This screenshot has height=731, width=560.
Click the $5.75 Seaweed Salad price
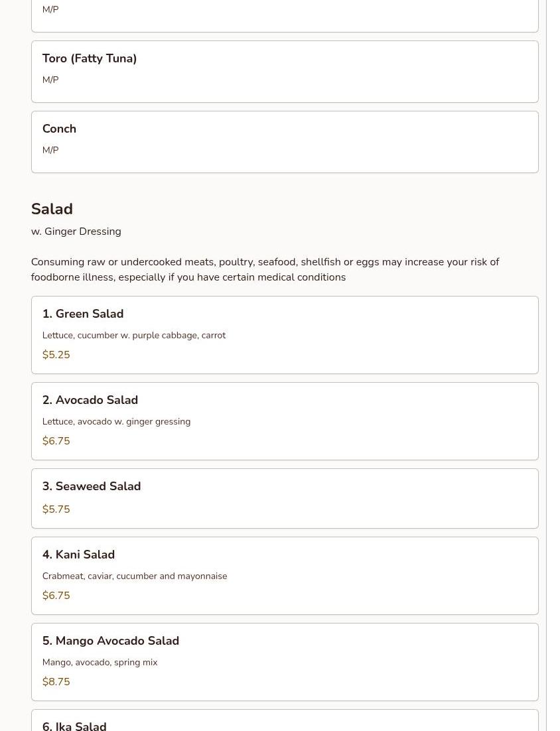pos(56,509)
